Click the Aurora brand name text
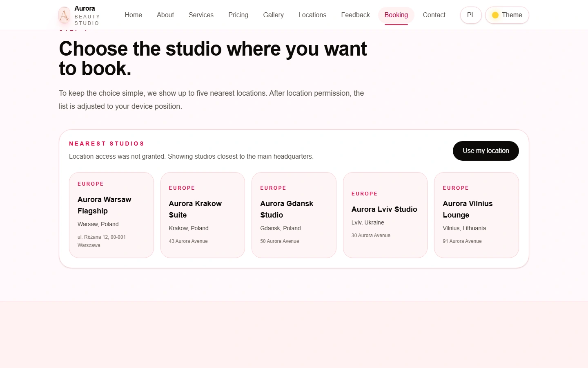Image resolution: width=588 pixels, height=368 pixels. coord(85,8)
